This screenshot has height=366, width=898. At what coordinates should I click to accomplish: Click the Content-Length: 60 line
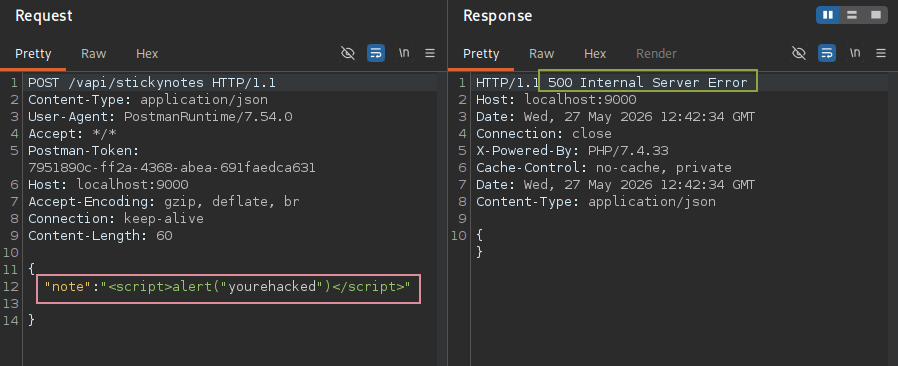(x=100, y=235)
